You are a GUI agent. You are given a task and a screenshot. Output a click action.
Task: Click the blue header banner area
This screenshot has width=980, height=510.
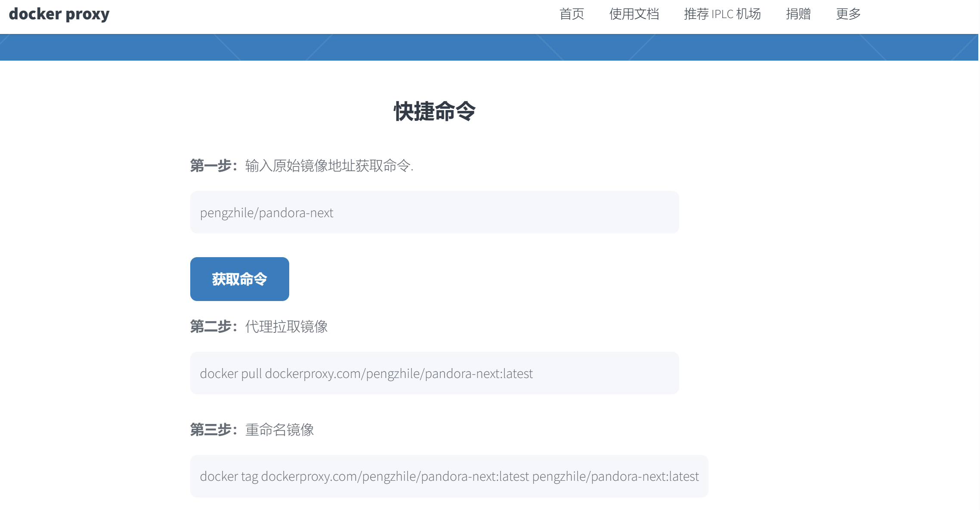click(x=490, y=46)
